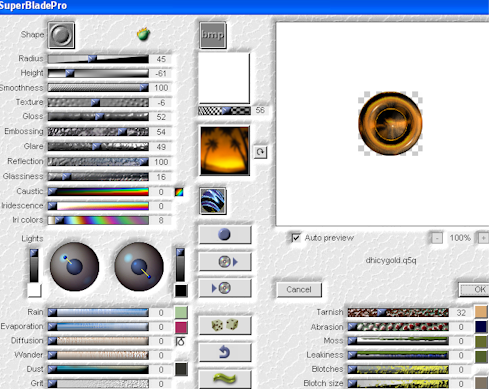This screenshot has width=489, height=389.
Task: Click the dice randomize button
Action: click(x=225, y=325)
